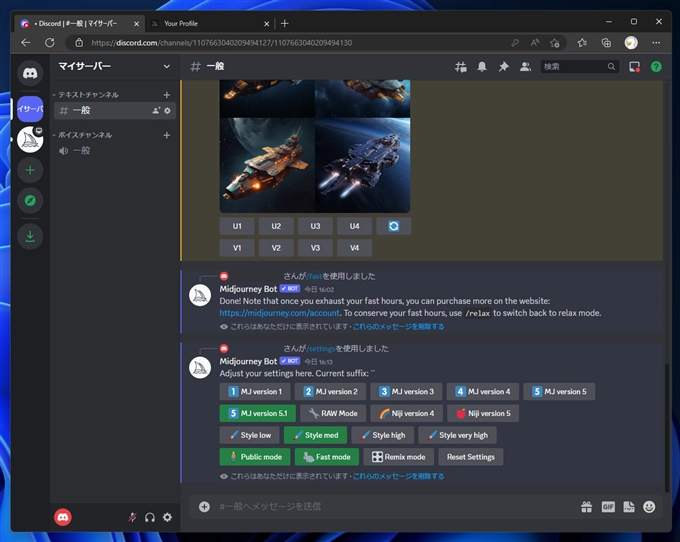The image size is (680, 542).
Task: Open the threads icon in channel header
Action: 461,67
